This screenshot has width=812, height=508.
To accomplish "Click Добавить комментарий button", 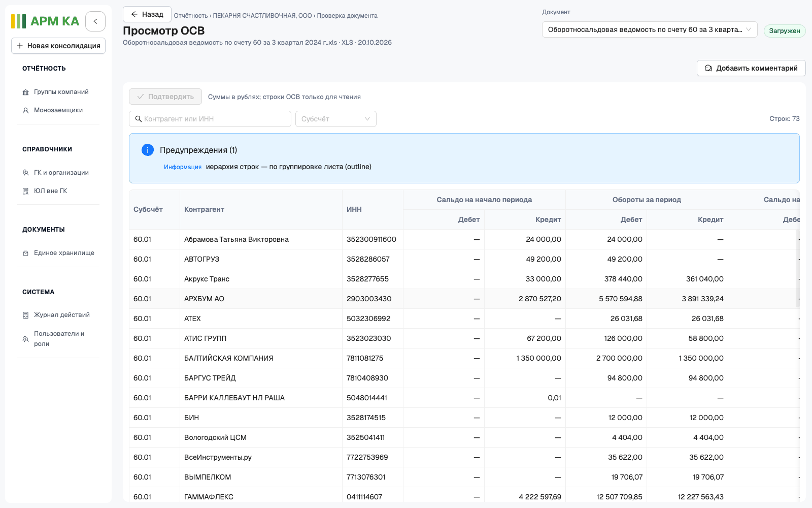I will (751, 68).
